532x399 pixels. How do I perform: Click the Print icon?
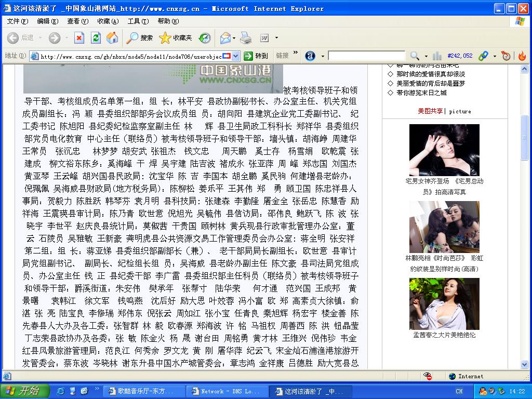[246, 38]
